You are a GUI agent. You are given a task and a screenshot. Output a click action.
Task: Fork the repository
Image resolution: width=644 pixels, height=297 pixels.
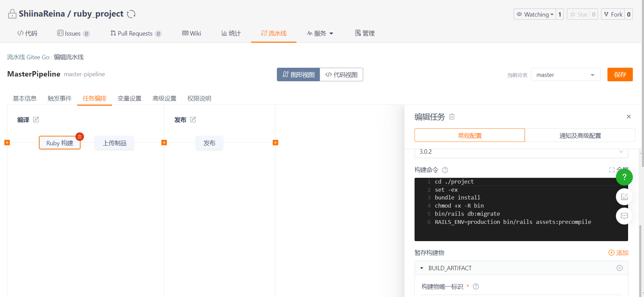pyautogui.click(x=613, y=14)
